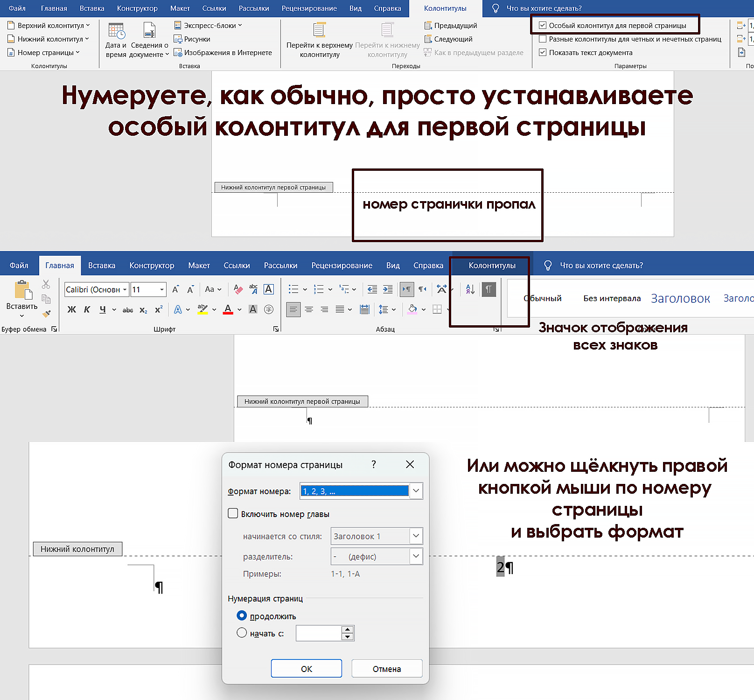Click Отмена in the page number dialog
Image resolution: width=754 pixels, height=700 pixels.
coord(387,668)
